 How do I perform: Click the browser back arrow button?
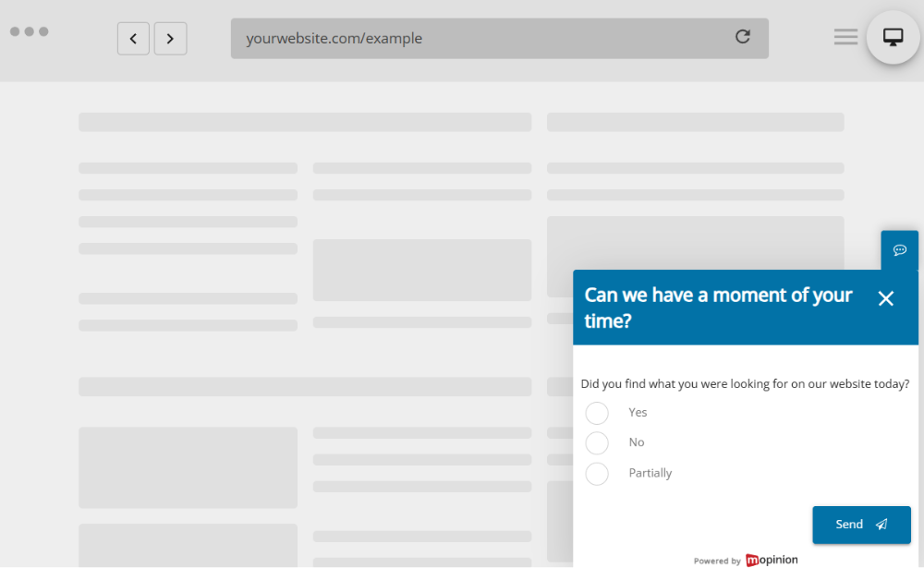(133, 39)
